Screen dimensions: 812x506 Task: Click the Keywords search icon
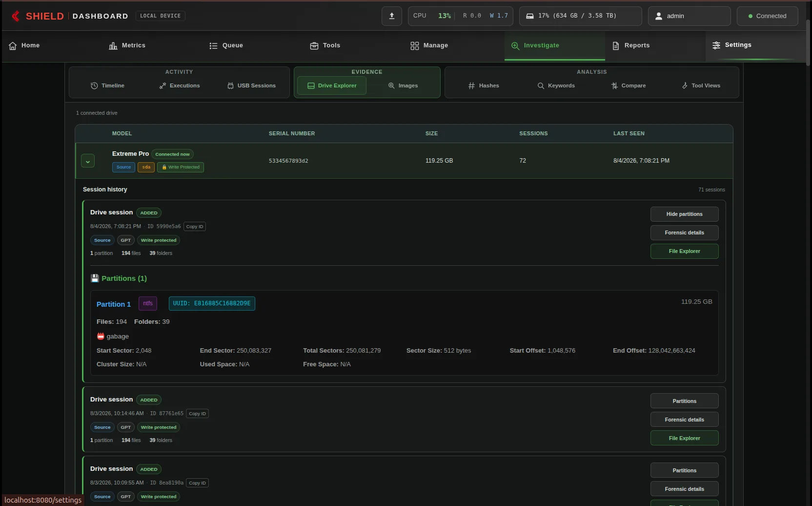coord(541,85)
